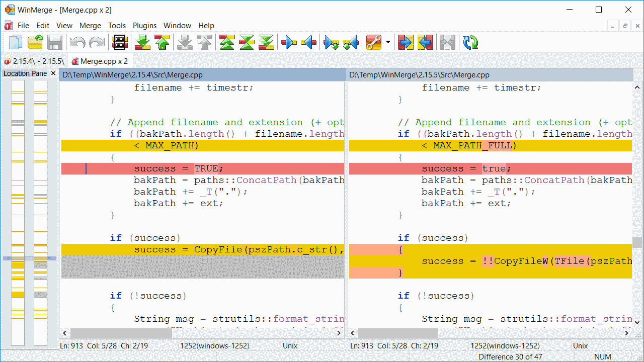Open a file comparison with the folder icon
This screenshot has height=362, width=644.
point(35,42)
